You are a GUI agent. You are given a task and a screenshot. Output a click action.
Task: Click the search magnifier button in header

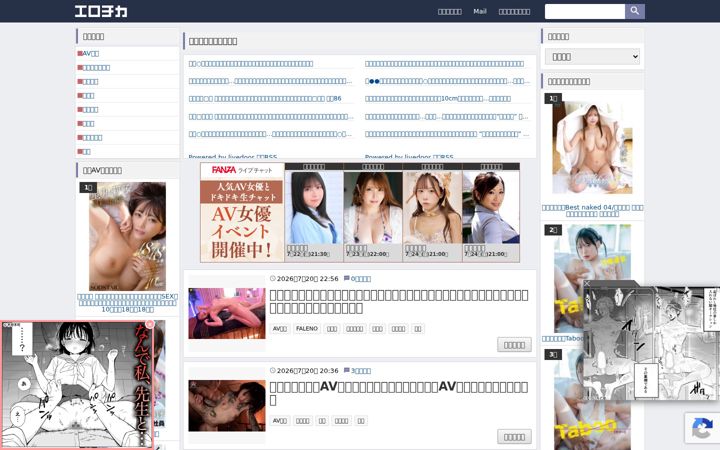[635, 11]
